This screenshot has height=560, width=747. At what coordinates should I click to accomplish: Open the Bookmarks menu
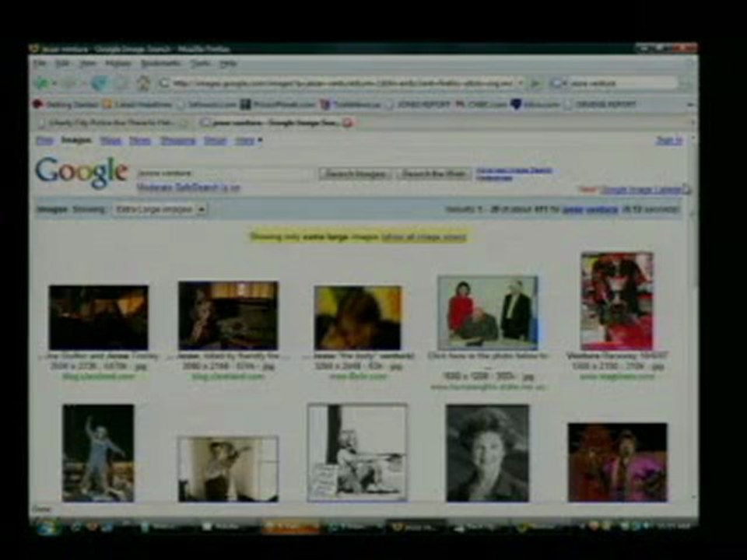tap(161, 63)
